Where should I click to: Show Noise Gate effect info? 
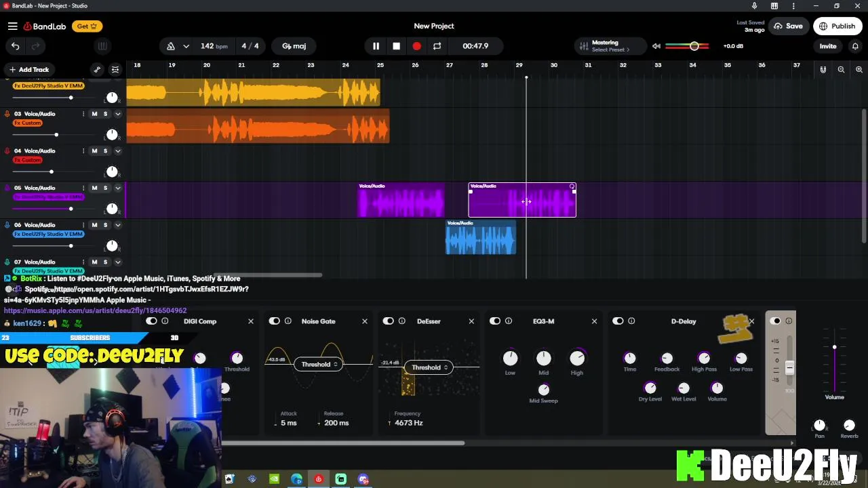[x=288, y=321]
